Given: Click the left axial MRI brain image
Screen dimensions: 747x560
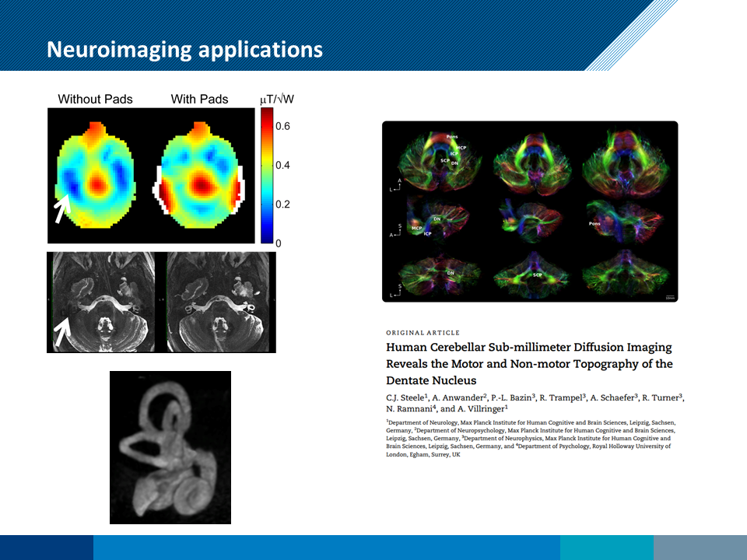Looking at the screenshot, I should (103, 302).
